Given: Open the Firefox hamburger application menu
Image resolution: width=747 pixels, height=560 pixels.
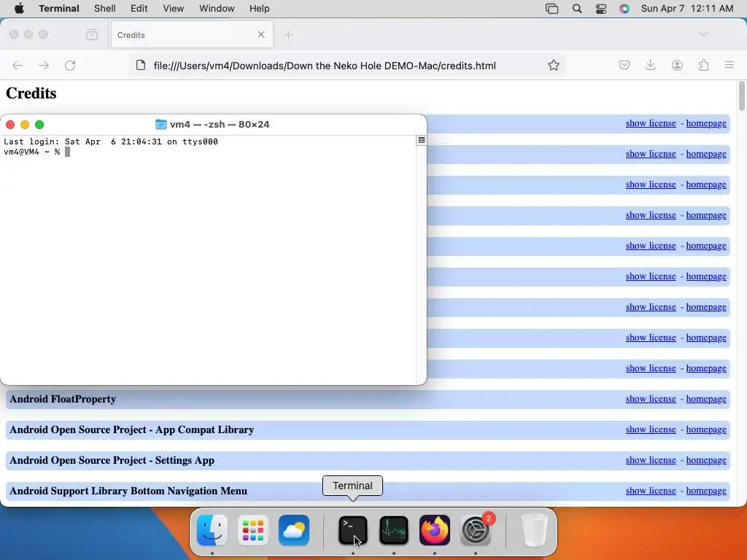Looking at the screenshot, I should [729, 65].
